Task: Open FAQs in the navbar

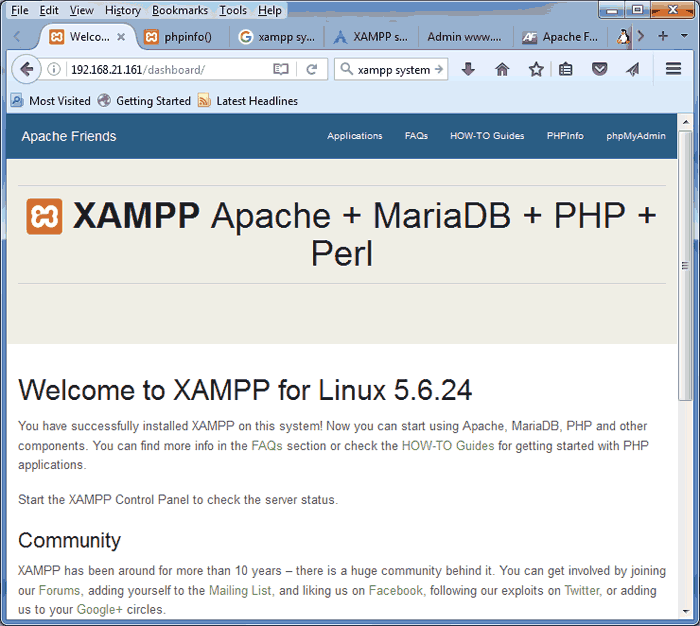Action: coord(416,136)
